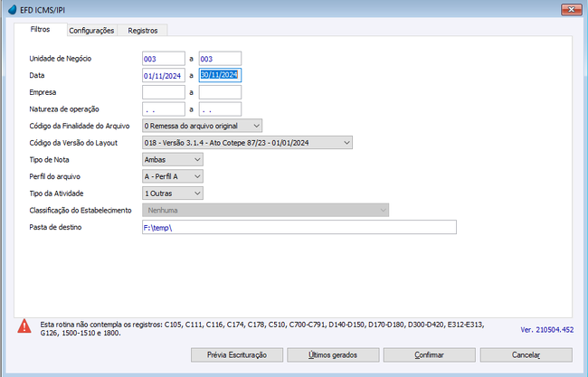Click the end date field 30/11/2024
Screen dimensions: 588x377
(x=220, y=75)
